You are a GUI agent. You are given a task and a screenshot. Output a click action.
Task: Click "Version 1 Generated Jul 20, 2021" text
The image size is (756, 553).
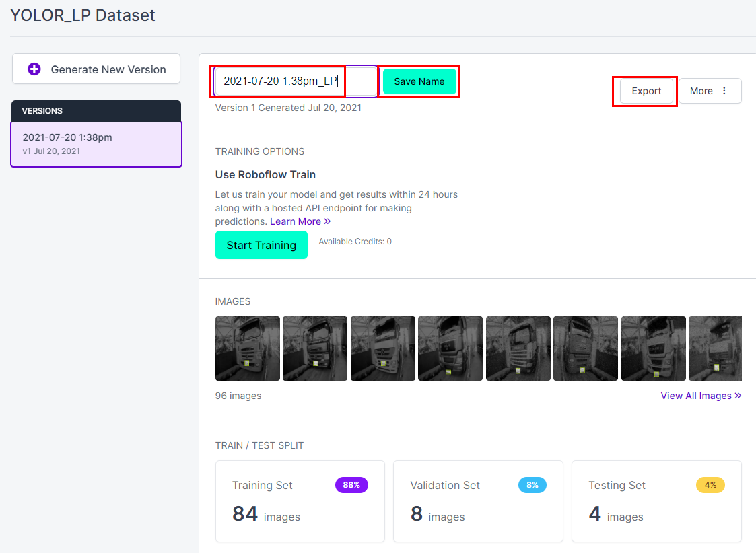[x=288, y=108]
